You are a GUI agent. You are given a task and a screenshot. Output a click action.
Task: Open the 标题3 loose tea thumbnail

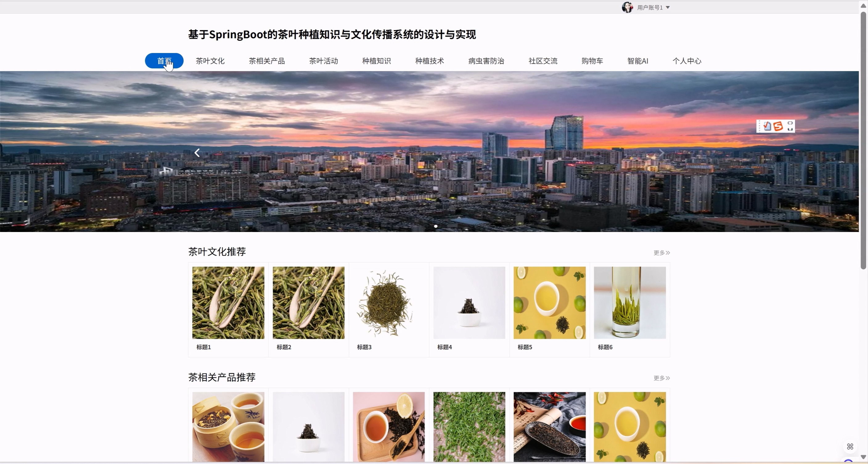(388, 303)
